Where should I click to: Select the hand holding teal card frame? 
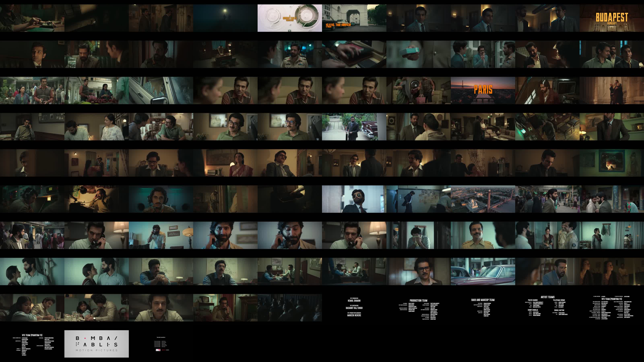[x=418, y=54]
